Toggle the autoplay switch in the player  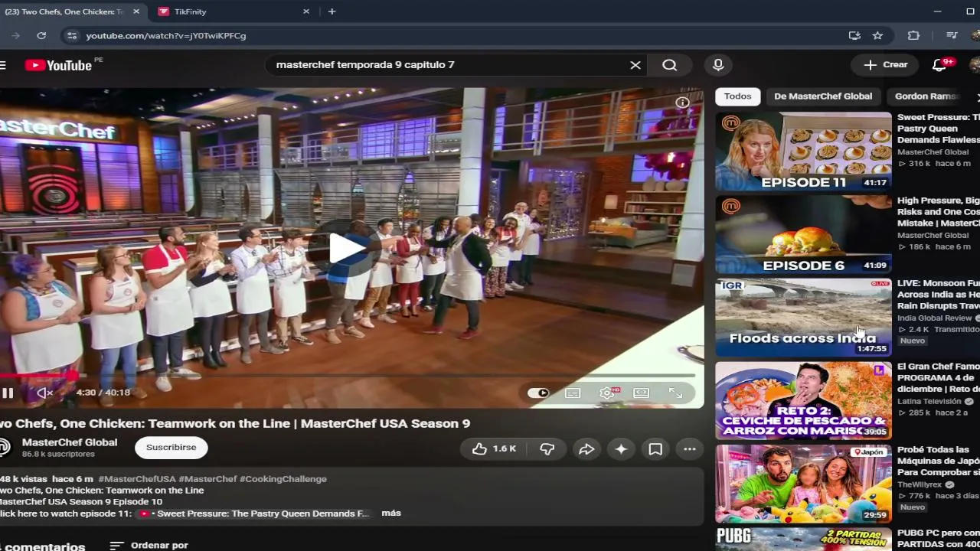538,393
